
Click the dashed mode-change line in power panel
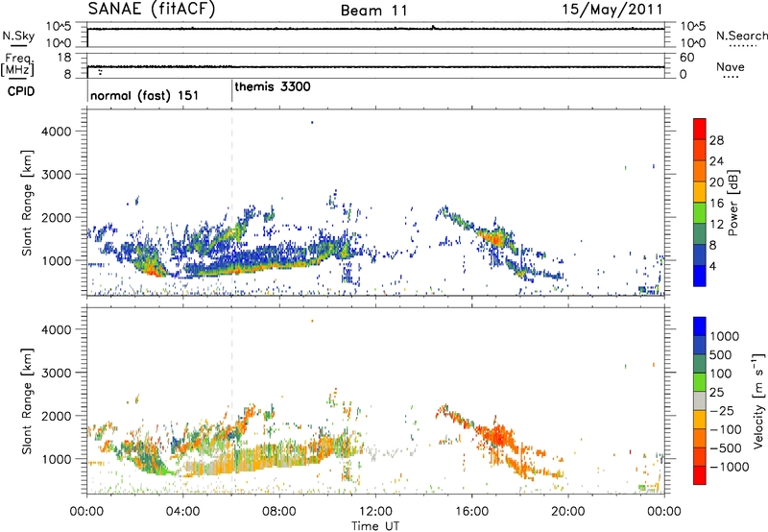pyautogui.click(x=232, y=201)
